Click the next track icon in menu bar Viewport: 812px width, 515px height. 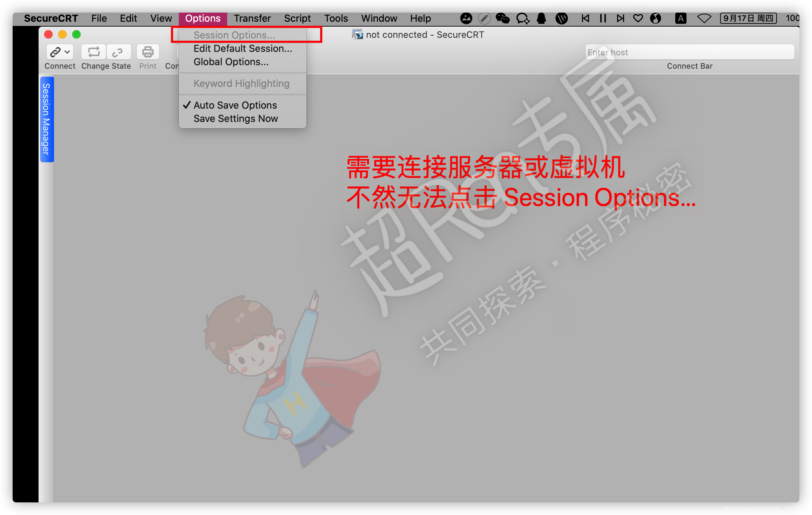tap(620, 18)
